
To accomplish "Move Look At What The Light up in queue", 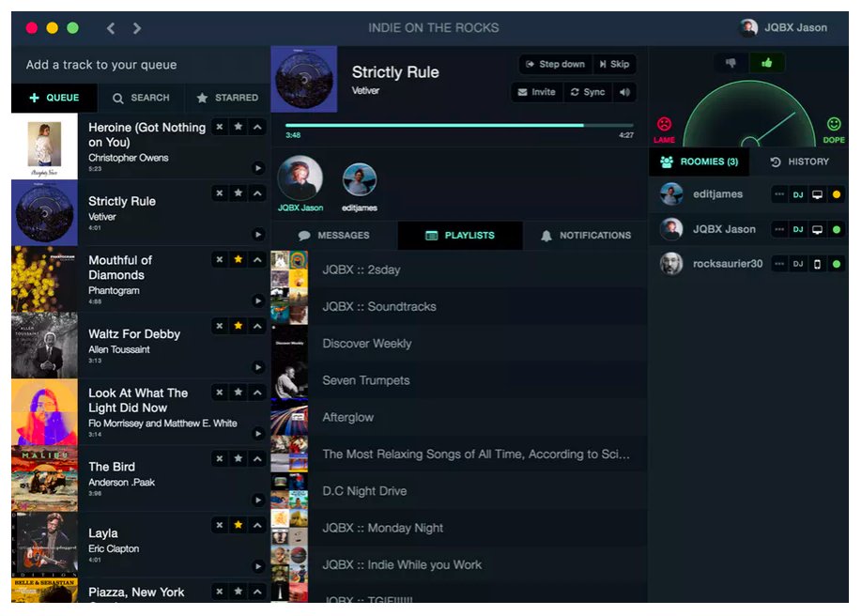I will tap(257, 393).
